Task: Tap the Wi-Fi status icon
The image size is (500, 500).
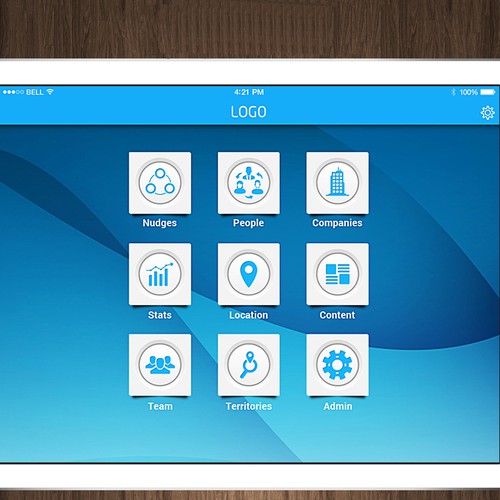Action: click(x=50, y=92)
